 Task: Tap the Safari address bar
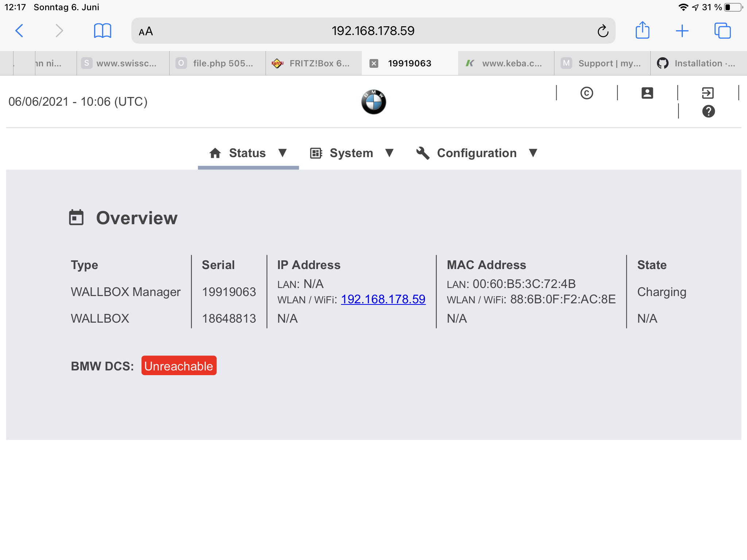click(373, 31)
